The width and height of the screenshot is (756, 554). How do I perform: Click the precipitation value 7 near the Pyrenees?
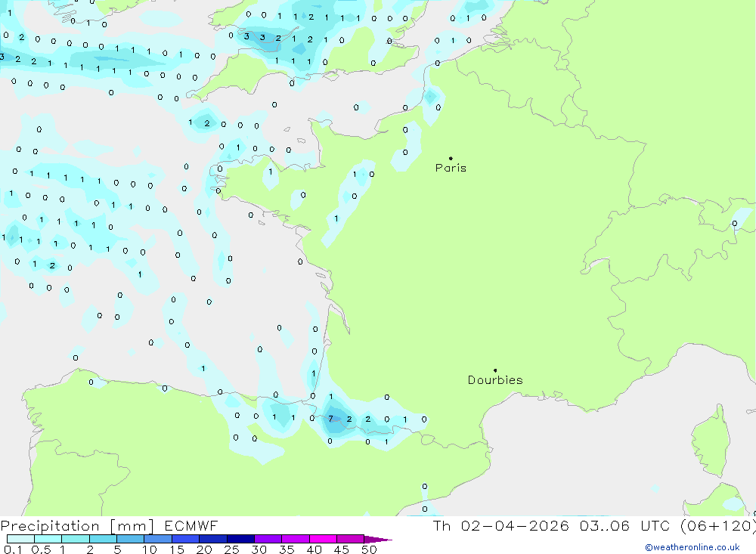330,419
